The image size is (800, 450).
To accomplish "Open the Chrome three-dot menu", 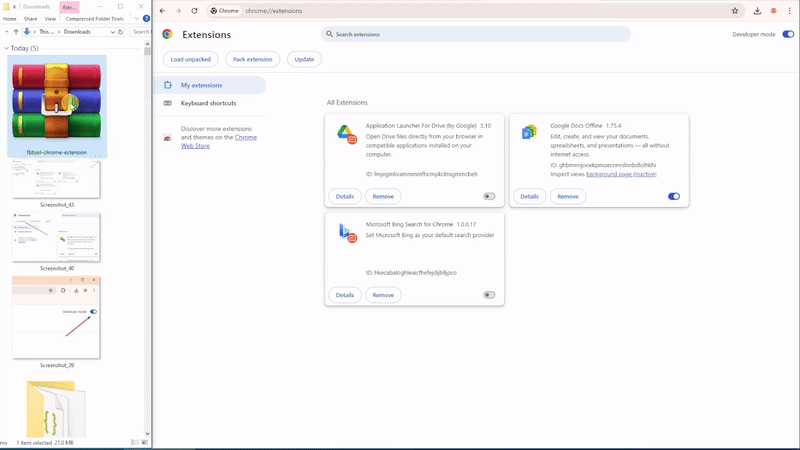I will (x=789, y=11).
